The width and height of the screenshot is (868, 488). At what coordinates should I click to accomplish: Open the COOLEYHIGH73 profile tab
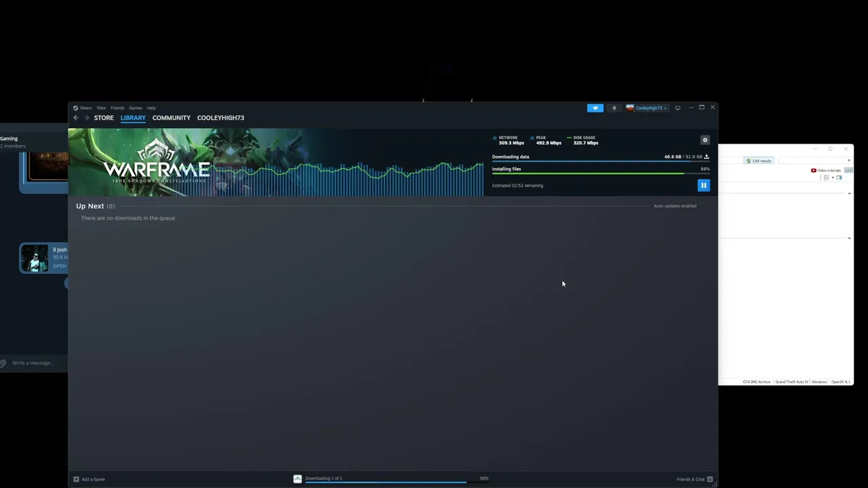coord(220,118)
